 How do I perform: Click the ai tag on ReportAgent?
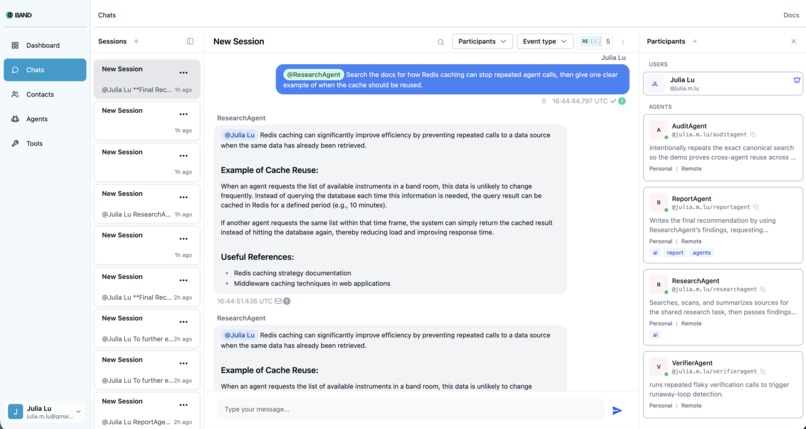point(655,253)
